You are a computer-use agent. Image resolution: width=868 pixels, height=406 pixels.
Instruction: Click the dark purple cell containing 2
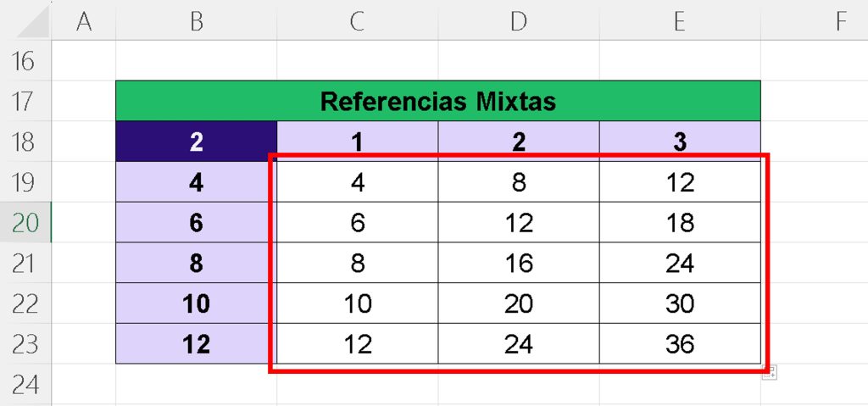196,142
